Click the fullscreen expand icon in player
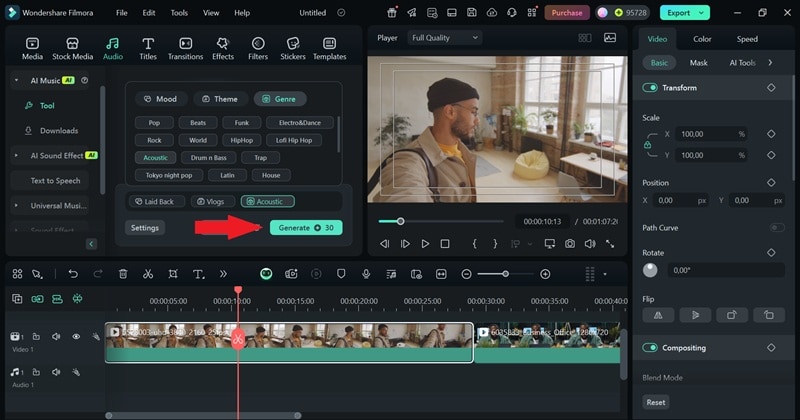Image resolution: width=800 pixels, height=420 pixels. coord(610,244)
